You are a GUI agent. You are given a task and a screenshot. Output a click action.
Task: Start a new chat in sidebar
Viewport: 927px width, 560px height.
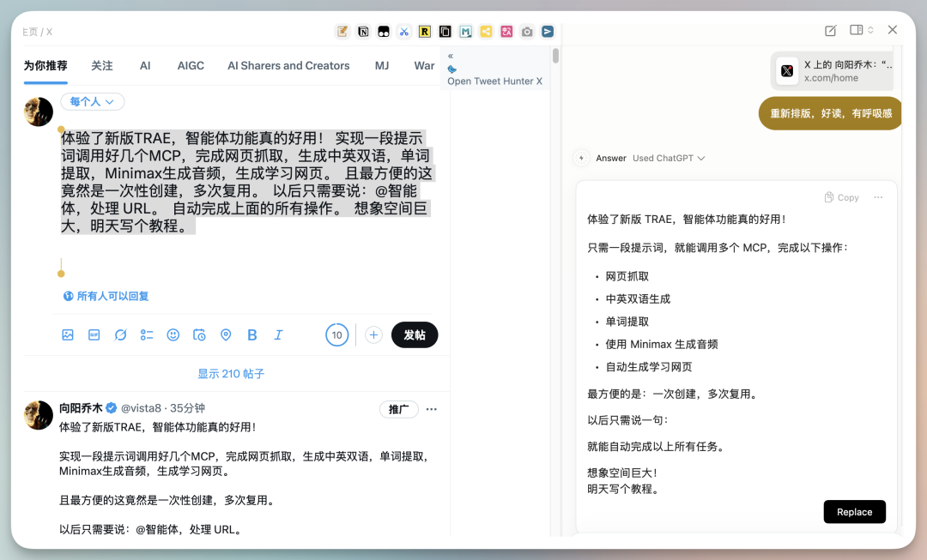(x=830, y=30)
